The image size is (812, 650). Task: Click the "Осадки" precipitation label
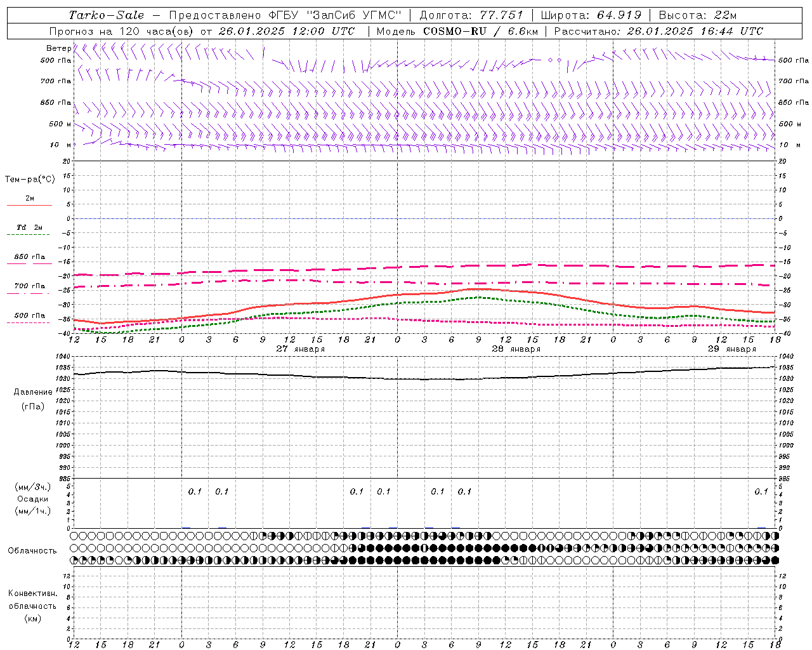pos(33,499)
